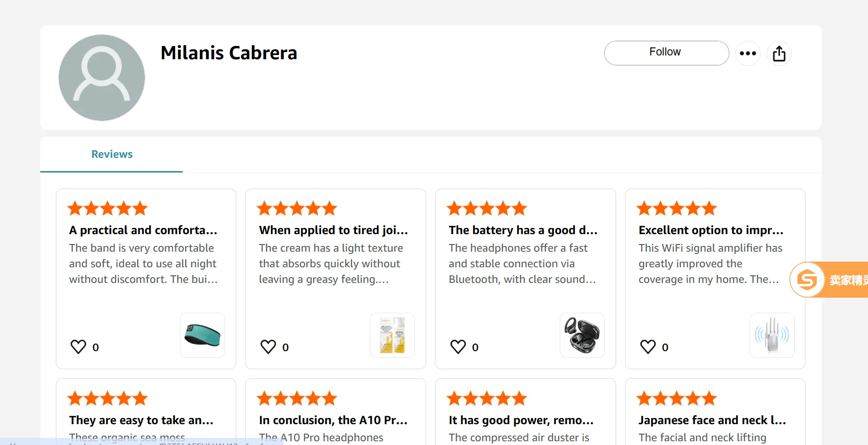The height and width of the screenshot is (445, 868).
Task: Toggle heart on headphones battery review
Action: pos(458,347)
